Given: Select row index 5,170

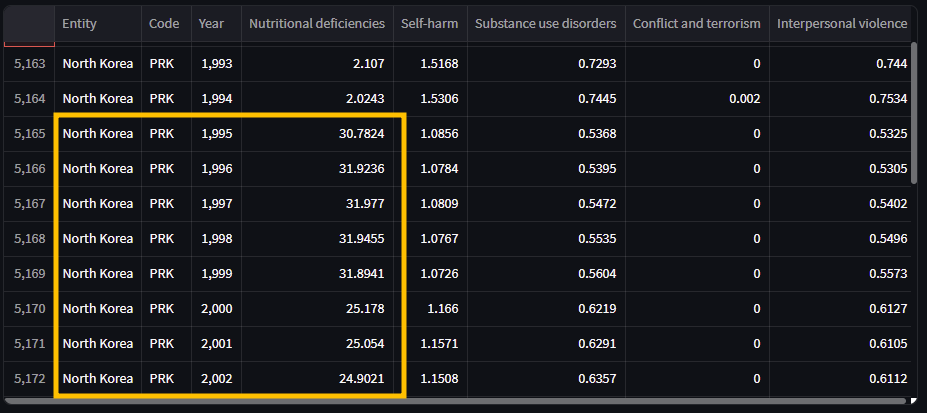Looking at the screenshot, I should pyautogui.click(x=30, y=308).
